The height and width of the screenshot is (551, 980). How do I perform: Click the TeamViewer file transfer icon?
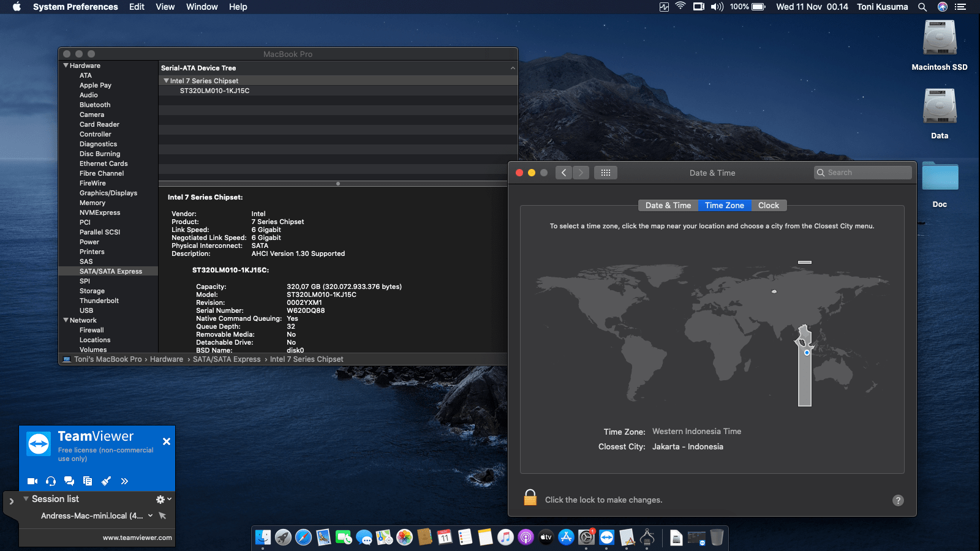[x=88, y=481]
